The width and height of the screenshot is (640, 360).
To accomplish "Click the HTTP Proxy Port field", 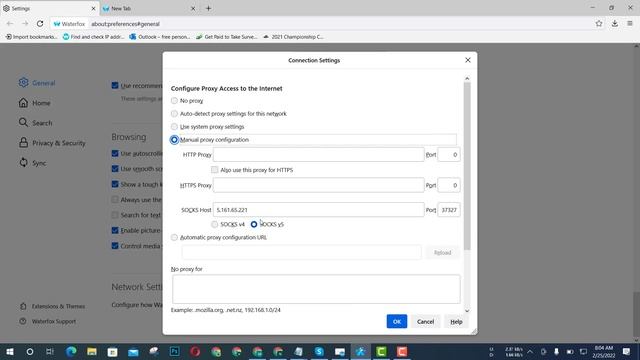I will point(449,155).
